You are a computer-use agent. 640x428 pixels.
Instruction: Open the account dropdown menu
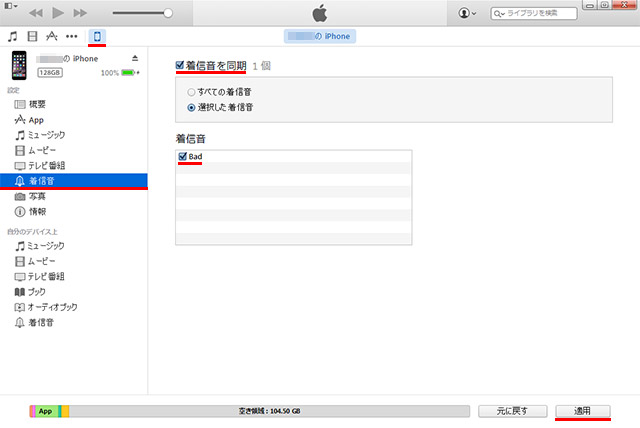click(467, 14)
